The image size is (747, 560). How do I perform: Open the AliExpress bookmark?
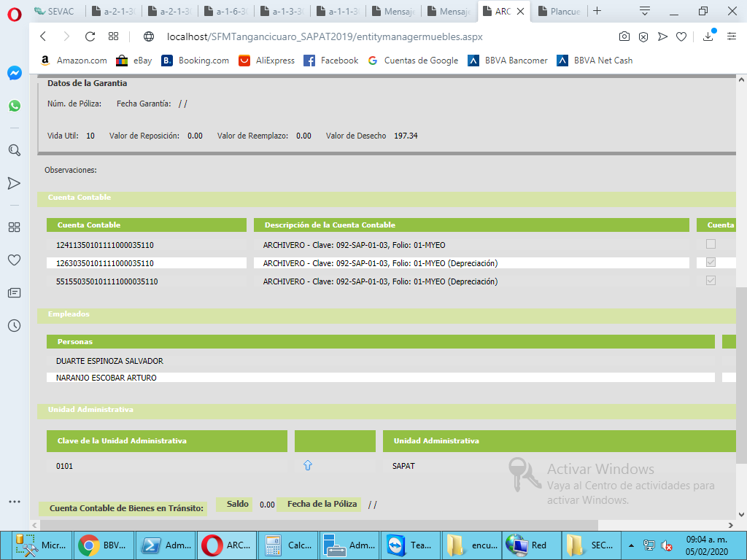[267, 61]
